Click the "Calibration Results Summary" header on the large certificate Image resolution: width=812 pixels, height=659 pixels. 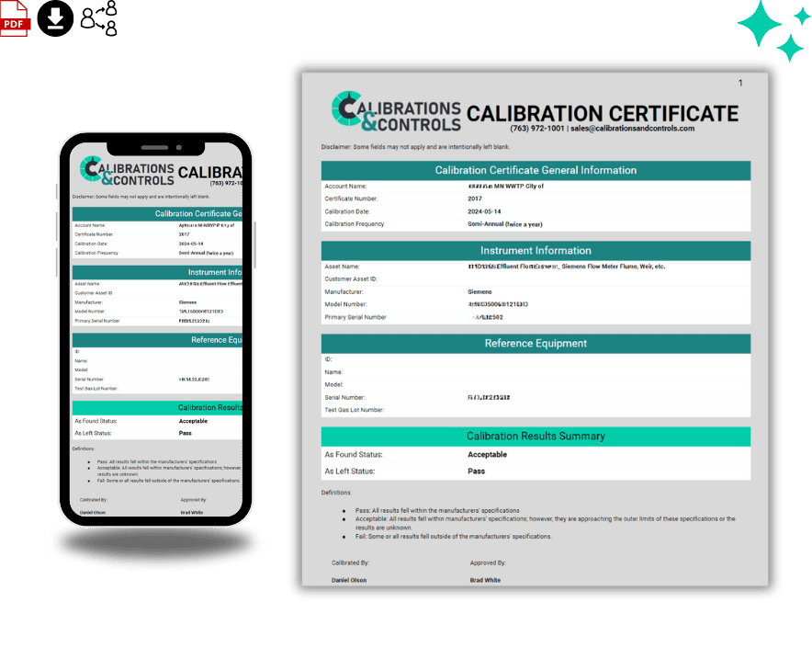point(536,437)
